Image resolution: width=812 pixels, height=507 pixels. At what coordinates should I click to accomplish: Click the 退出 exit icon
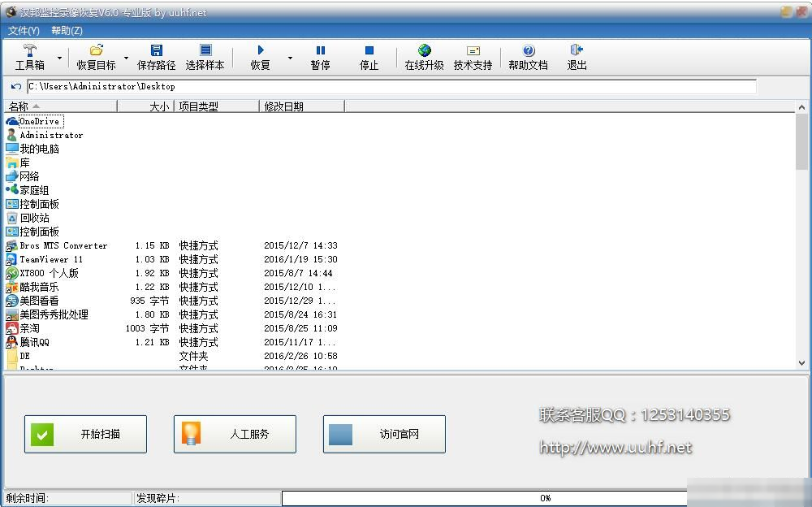(577, 57)
